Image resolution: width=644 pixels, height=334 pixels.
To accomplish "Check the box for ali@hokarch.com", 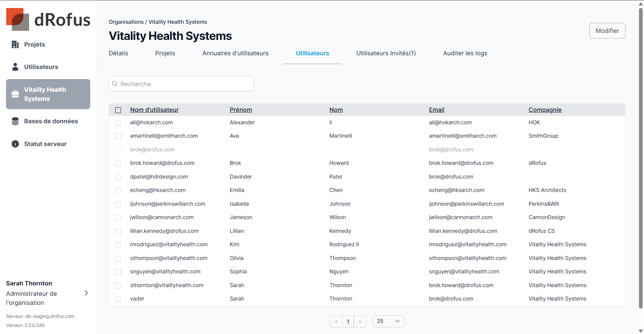I will pyautogui.click(x=118, y=123).
